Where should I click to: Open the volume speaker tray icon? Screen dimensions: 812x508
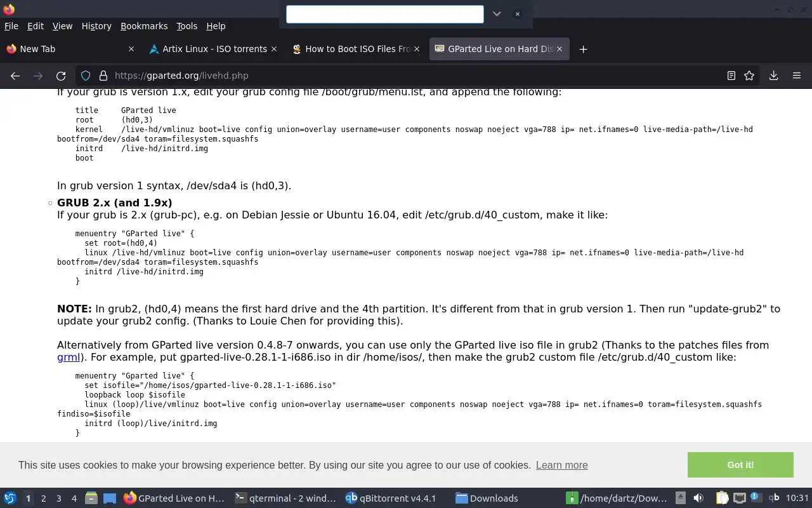(698, 498)
